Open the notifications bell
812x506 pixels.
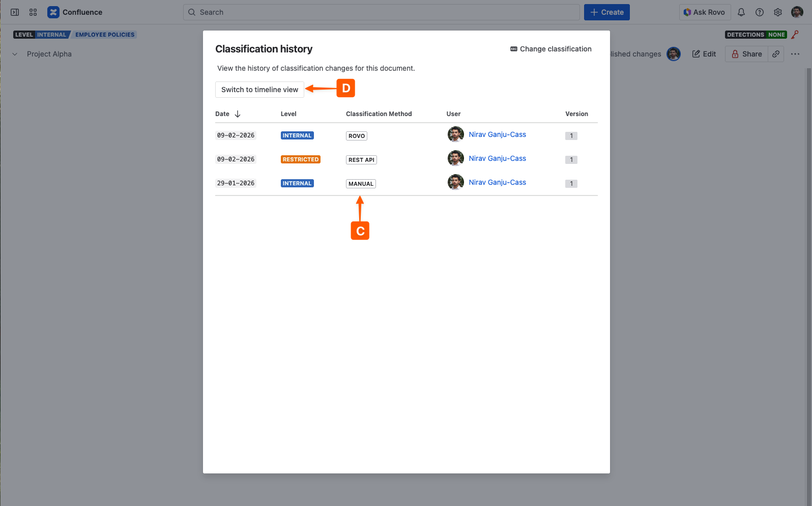741,12
